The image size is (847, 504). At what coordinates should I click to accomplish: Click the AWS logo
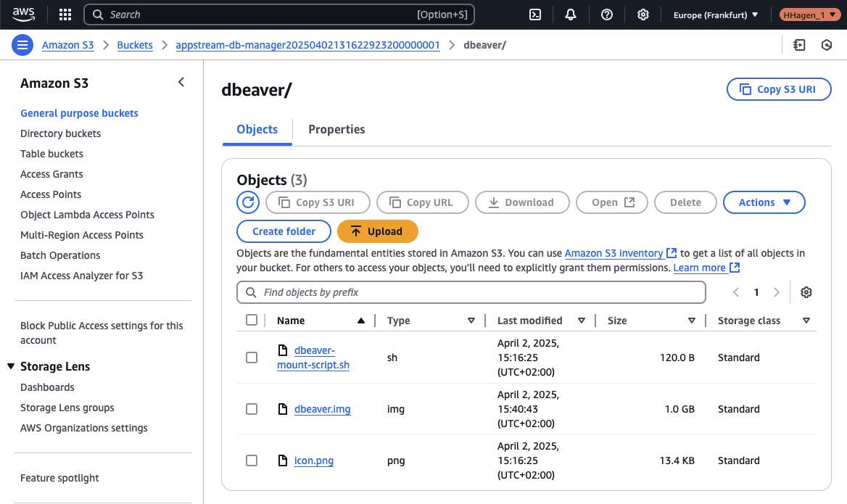[24, 15]
